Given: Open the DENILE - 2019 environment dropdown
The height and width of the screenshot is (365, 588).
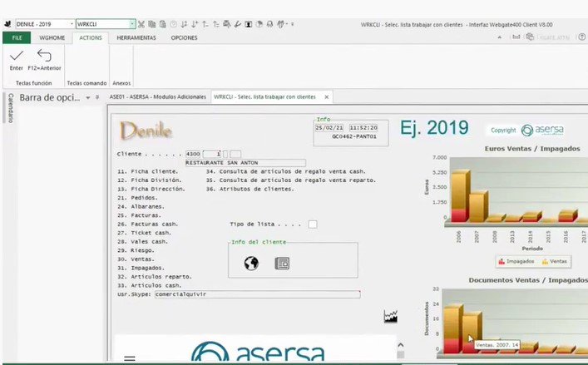Looking at the screenshot, I should coord(72,24).
